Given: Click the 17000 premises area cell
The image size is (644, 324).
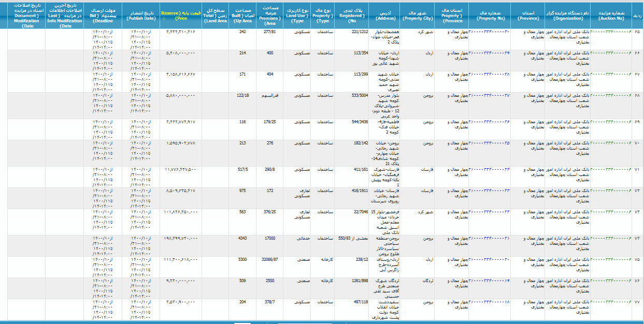Looking at the screenshot, I should pyautogui.click(x=269, y=238).
